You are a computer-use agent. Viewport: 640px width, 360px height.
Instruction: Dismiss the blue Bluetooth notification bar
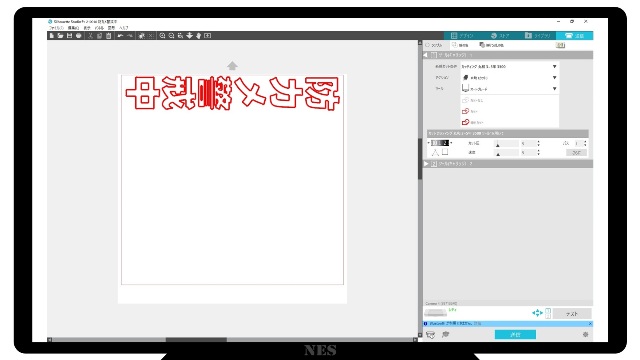coord(590,324)
